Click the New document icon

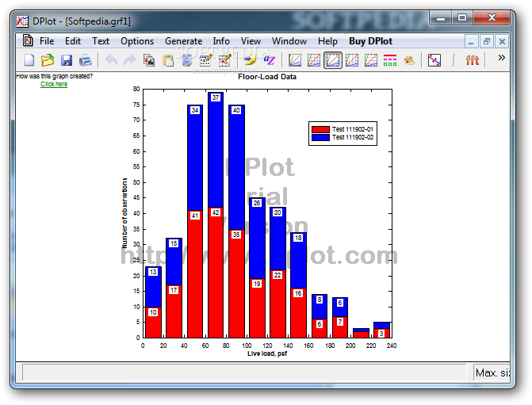(x=29, y=60)
